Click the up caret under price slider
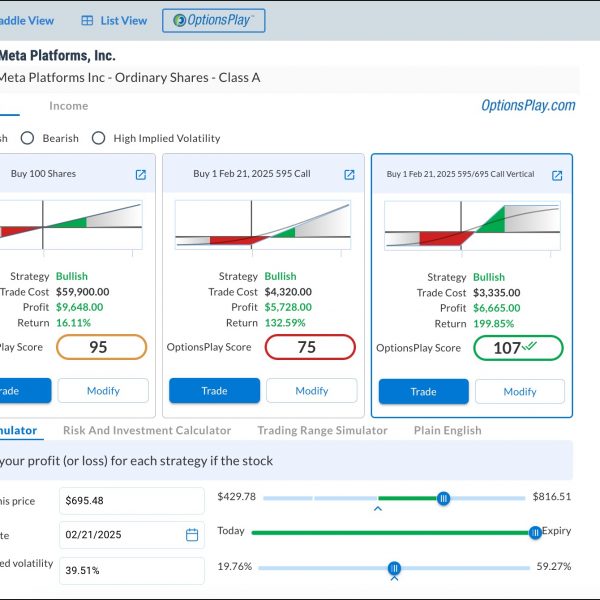This screenshot has height=600, width=600. point(378,509)
